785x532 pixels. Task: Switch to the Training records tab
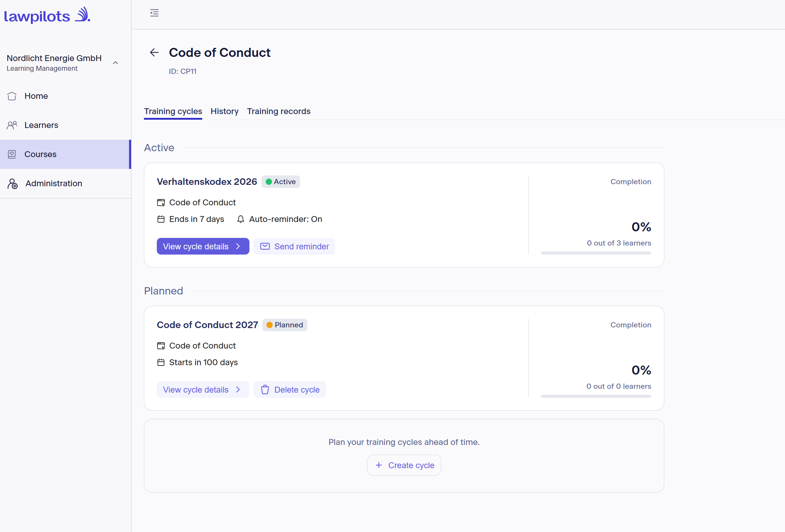click(279, 111)
